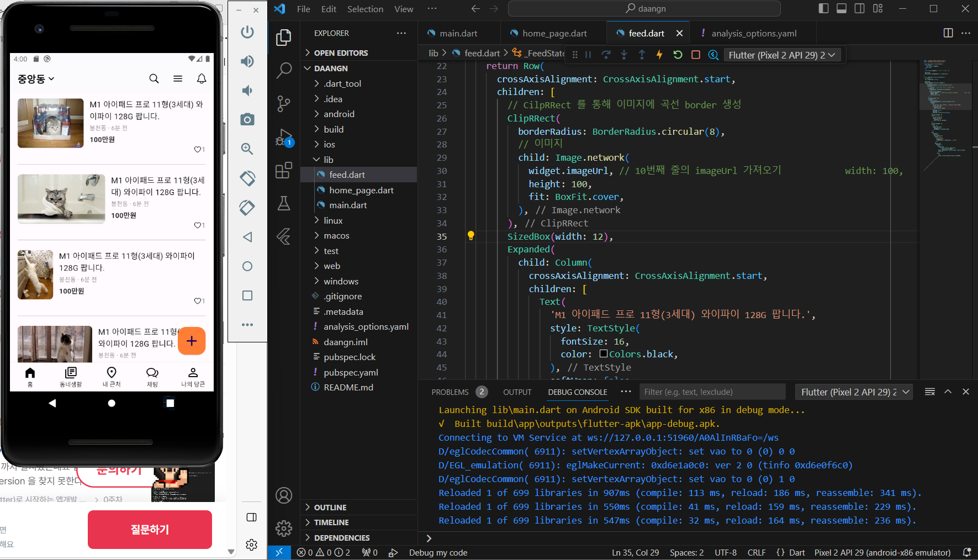
Task: Toggle the bottom panel layout
Action: pos(842,8)
